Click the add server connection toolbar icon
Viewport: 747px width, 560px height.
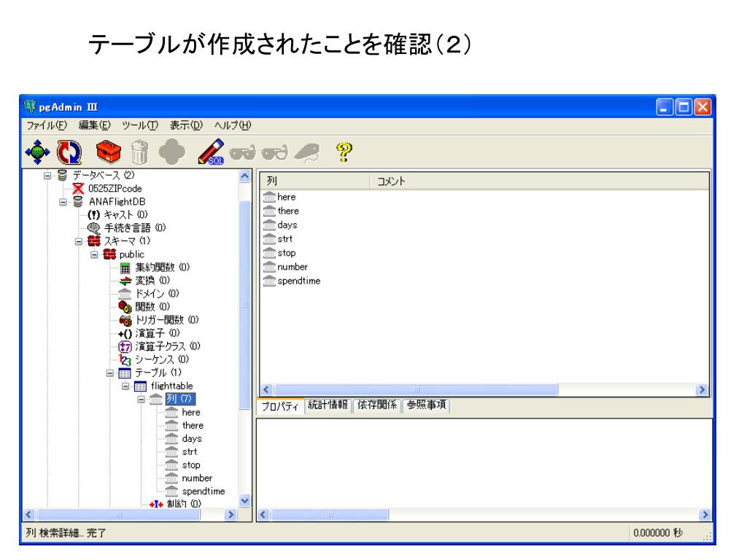37,152
